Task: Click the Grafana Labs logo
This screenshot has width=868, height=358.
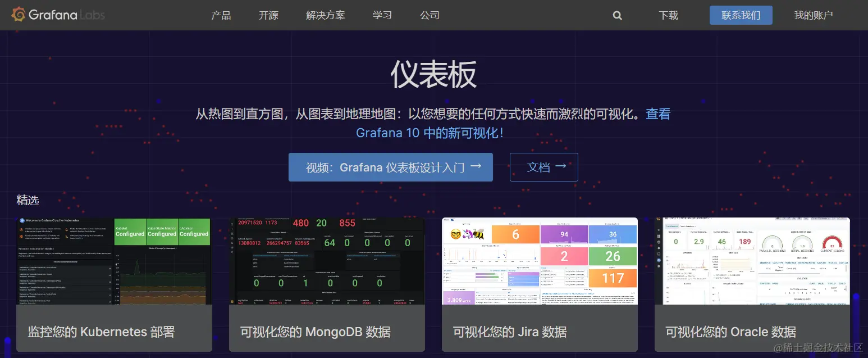Action: point(58,15)
